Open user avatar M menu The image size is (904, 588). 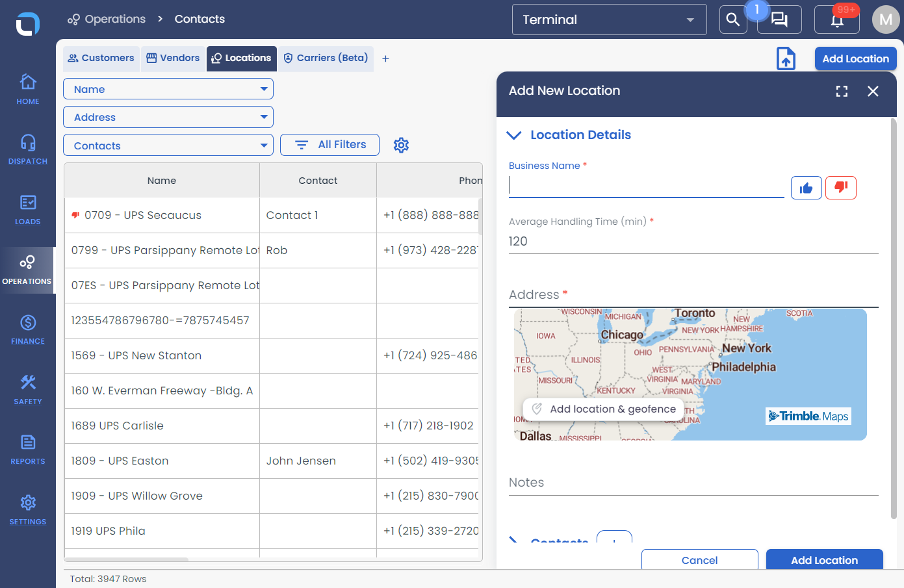pyautogui.click(x=886, y=19)
